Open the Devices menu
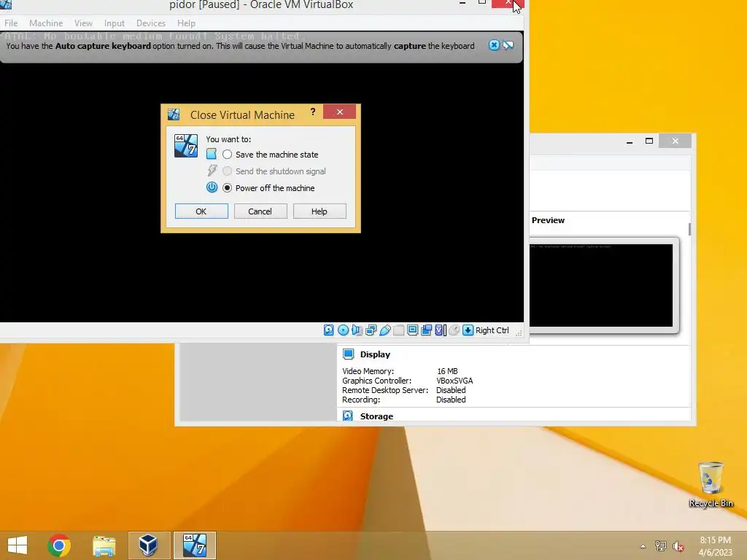747x560 pixels. pos(151,23)
